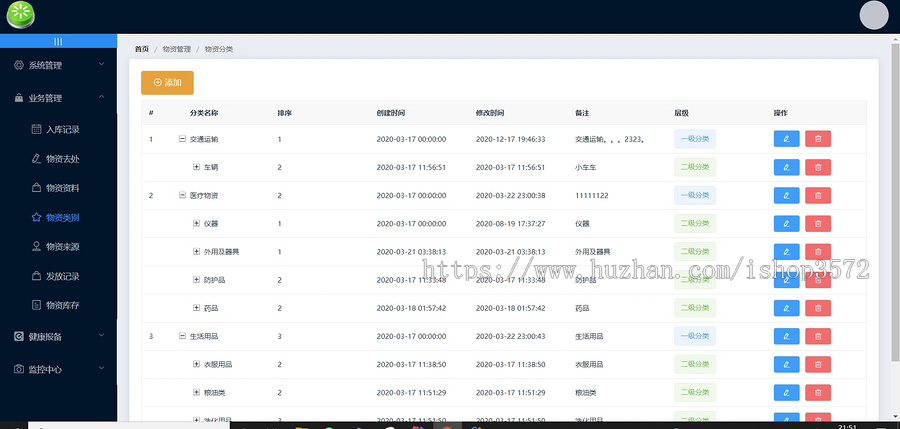Delete the 仪器 subcategory row
Image resolution: width=900 pixels, height=429 pixels.
tap(818, 223)
